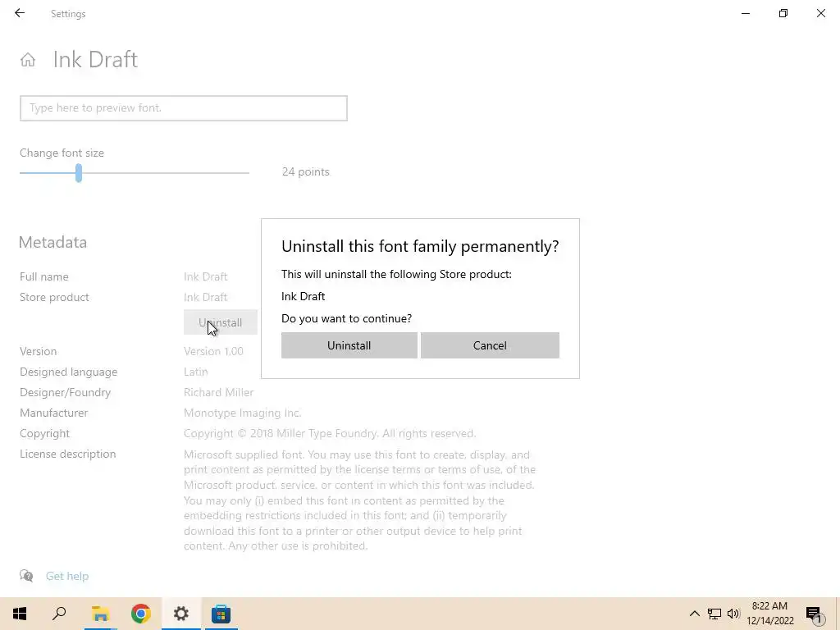This screenshot has height=630, width=840.
Task: Open the notification center icon
Action: coord(814,614)
